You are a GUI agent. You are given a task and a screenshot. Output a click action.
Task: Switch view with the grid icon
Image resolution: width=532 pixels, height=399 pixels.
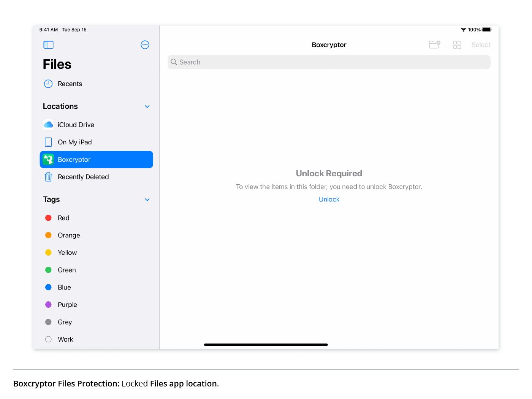point(457,45)
